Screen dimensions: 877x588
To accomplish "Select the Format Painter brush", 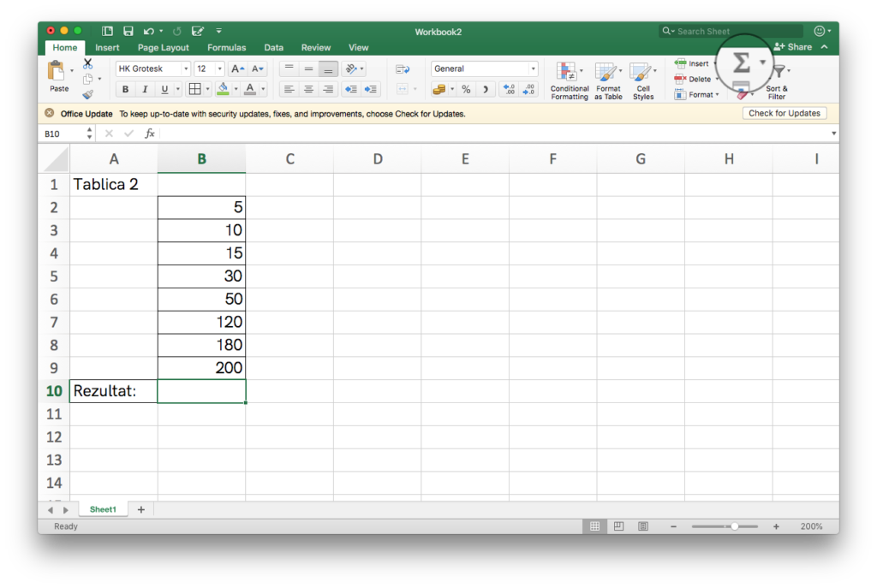I will click(87, 95).
